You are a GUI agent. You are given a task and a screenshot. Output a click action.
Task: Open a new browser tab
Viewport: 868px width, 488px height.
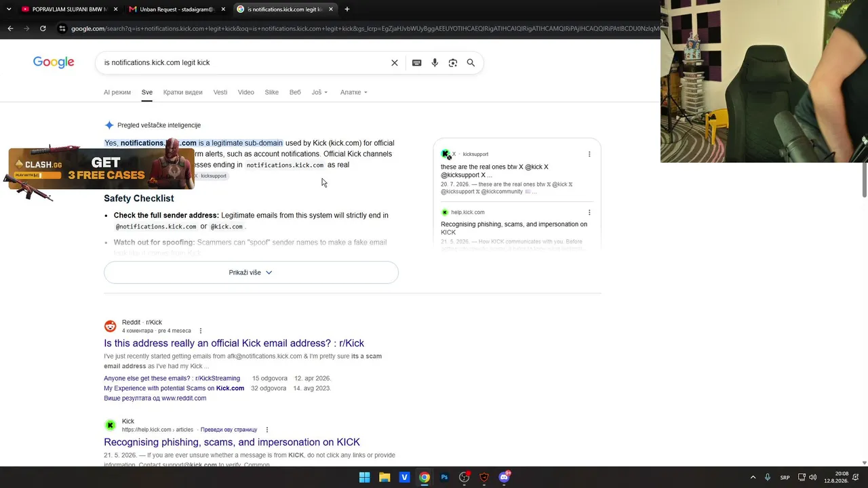click(x=347, y=9)
